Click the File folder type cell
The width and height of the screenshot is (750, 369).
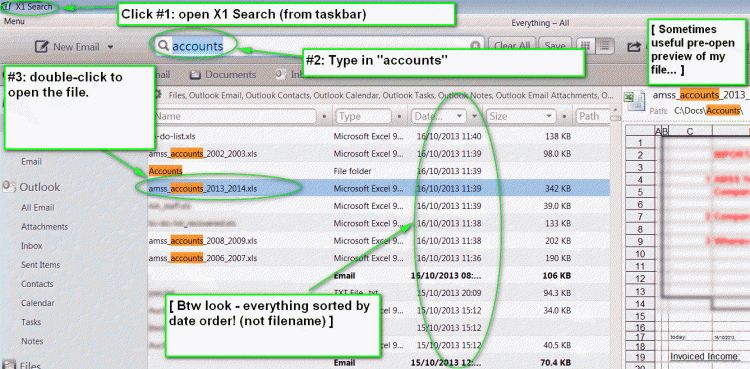pos(353,171)
